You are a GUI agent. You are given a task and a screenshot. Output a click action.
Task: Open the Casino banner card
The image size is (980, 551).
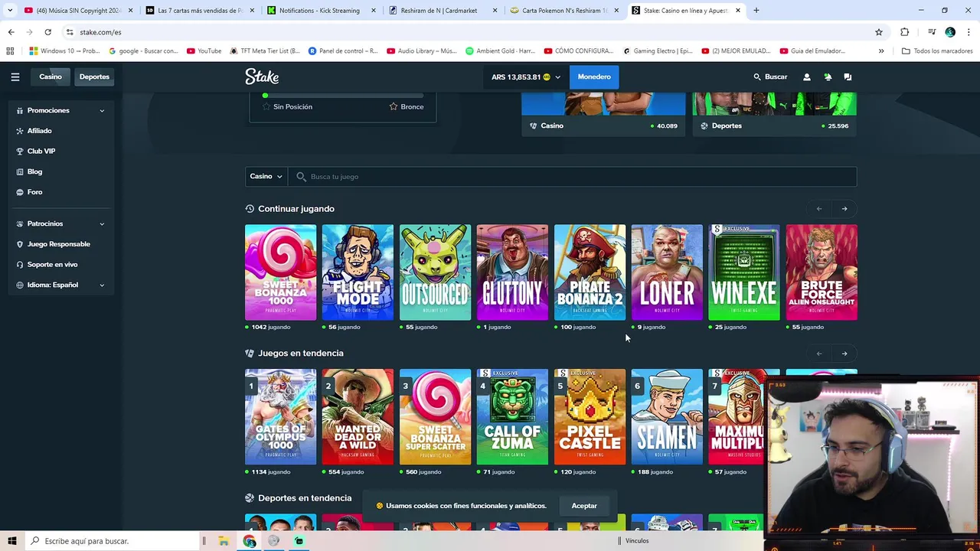[603, 115]
